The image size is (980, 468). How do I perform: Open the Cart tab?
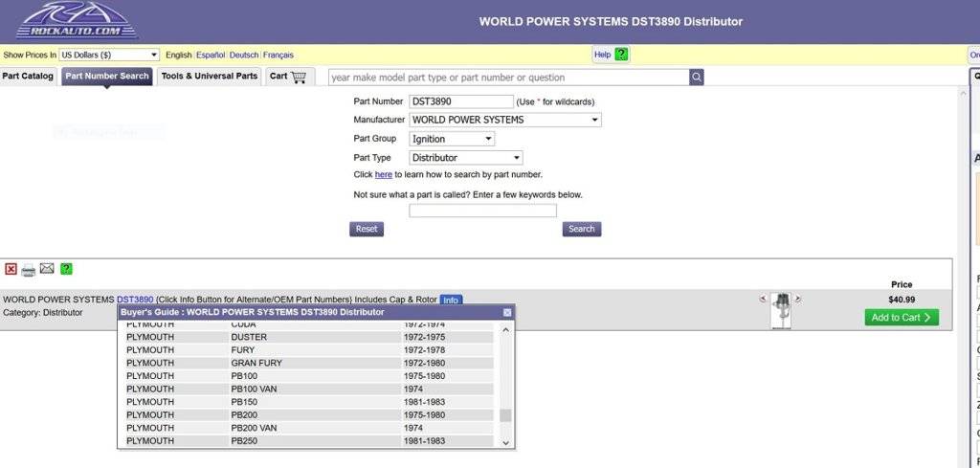pos(288,76)
